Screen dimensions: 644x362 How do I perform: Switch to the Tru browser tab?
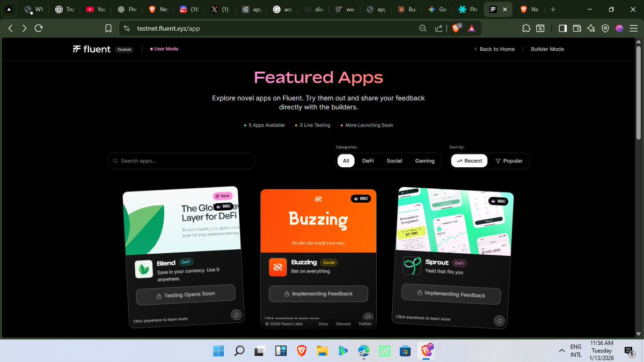point(65,10)
